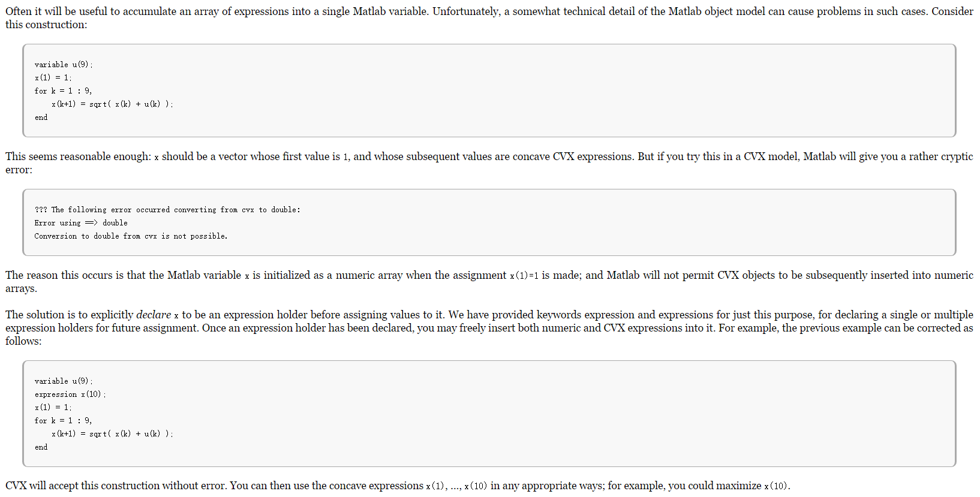The width and height of the screenshot is (980, 497).
Task: Click inline code 'x(1)=1' in the explanation paragraph
Action: click(524, 276)
